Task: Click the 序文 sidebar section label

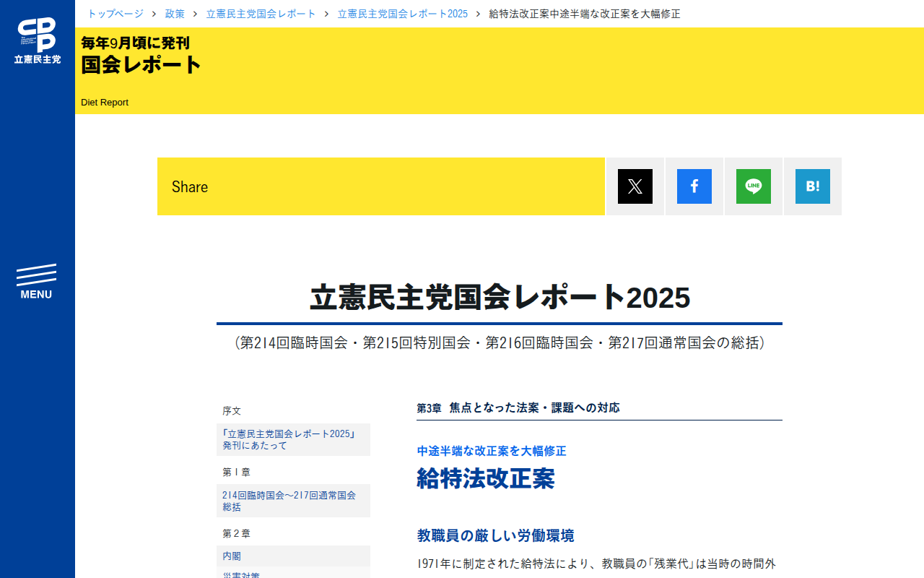Action: coord(232,410)
